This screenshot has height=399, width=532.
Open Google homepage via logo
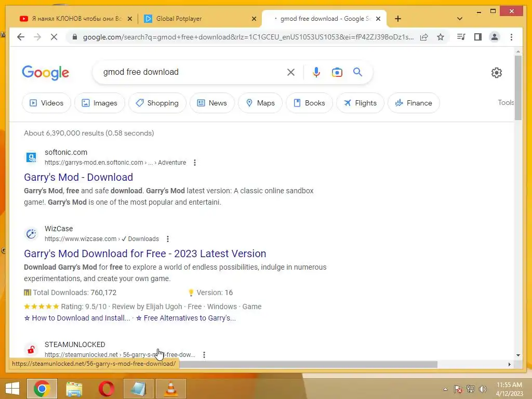pyautogui.click(x=46, y=73)
